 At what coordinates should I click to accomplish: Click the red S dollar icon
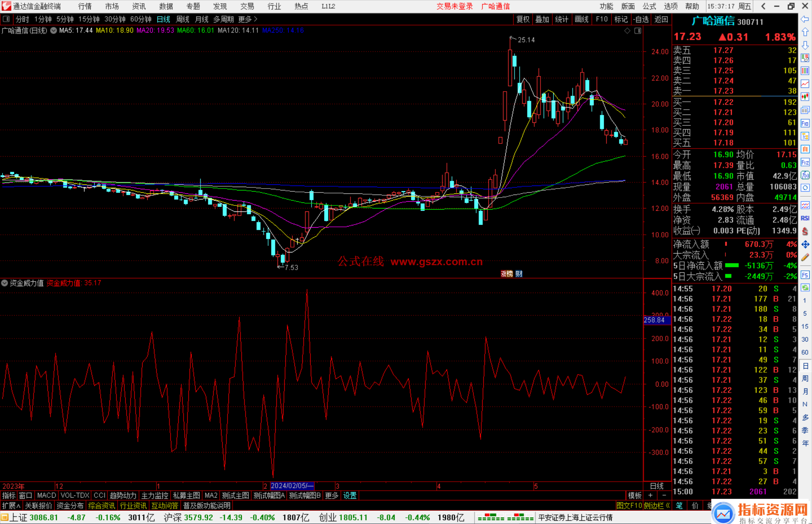pos(805,231)
